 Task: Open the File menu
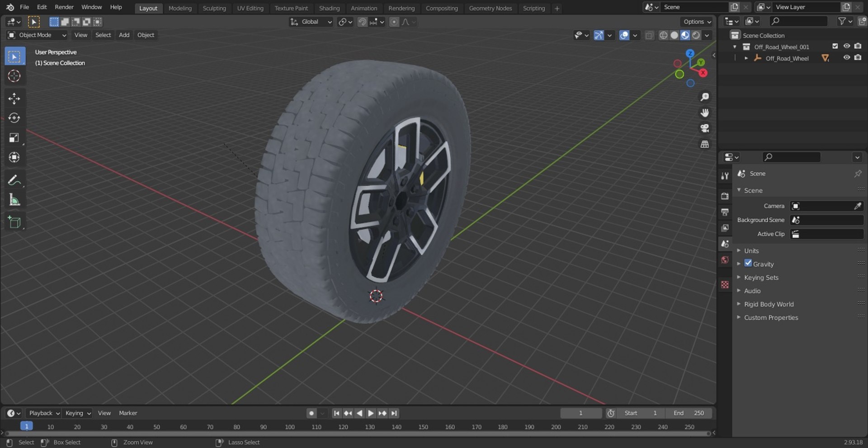tap(24, 7)
